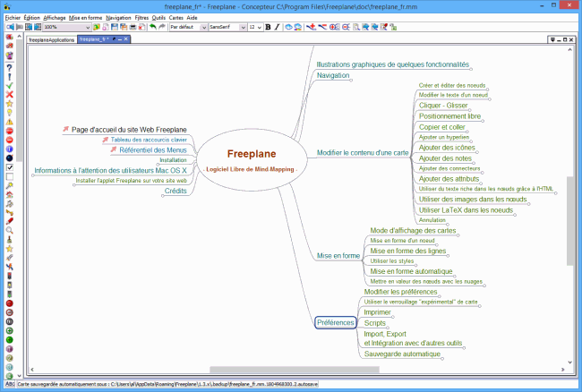
Task: Click the Redo grey arrow icon
Action: pyautogui.click(x=162, y=27)
